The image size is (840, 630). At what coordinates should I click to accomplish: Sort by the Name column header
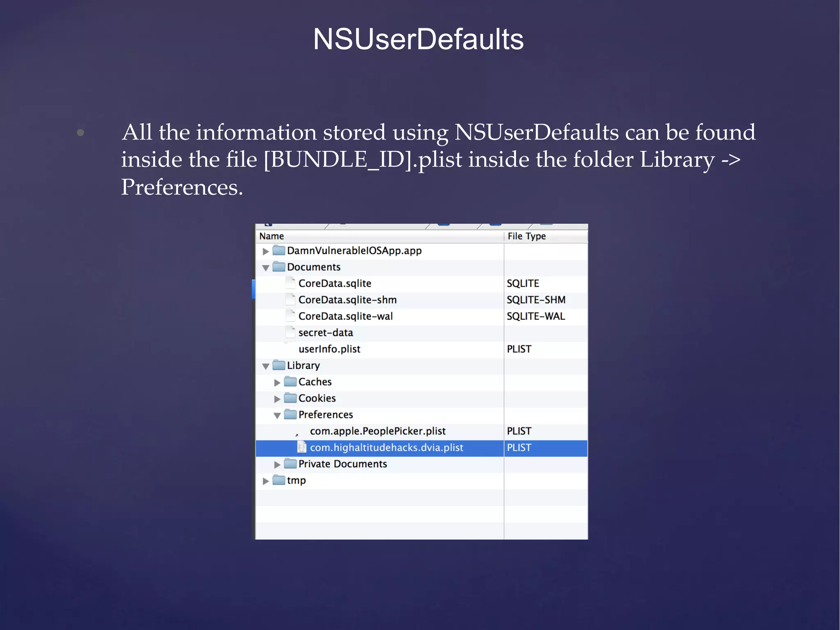pyautogui.click(x=379, y=236)
